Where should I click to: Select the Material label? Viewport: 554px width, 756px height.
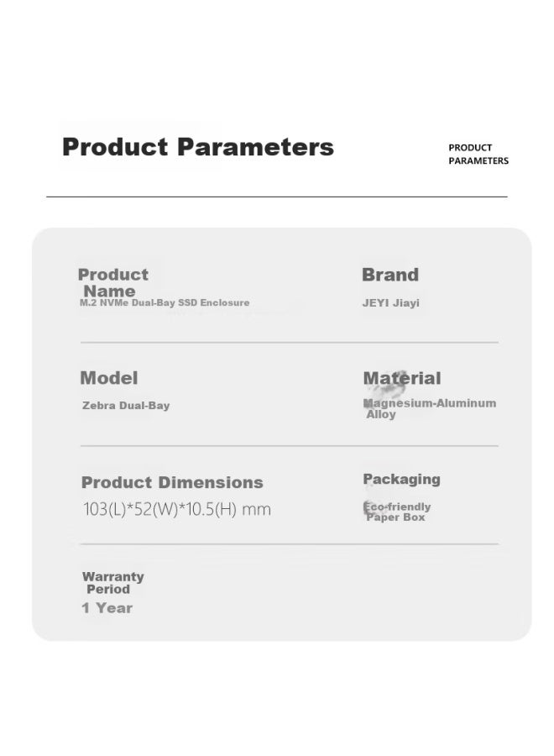click(402, 378)
